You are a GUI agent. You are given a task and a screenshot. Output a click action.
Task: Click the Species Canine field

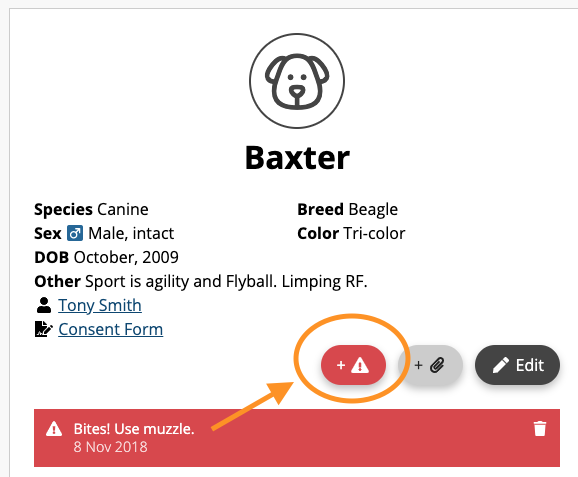tap(91, 209)
